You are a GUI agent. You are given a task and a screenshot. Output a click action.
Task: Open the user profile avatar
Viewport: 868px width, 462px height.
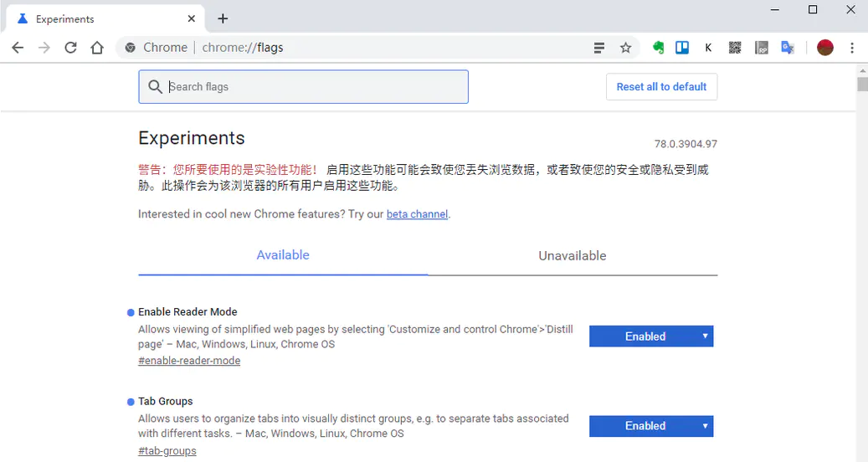point(825,48)
